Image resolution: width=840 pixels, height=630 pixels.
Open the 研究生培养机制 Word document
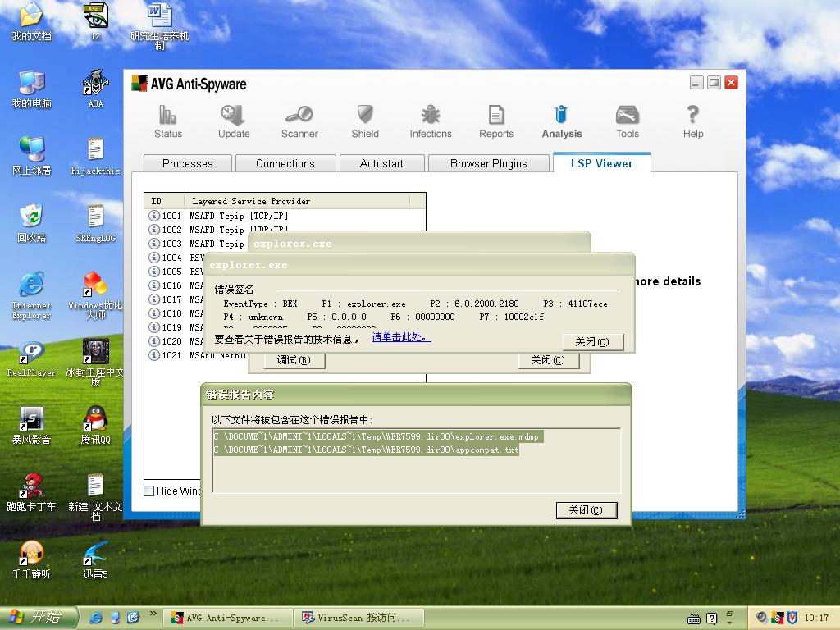pyautogui.click(x=160, y=27)
